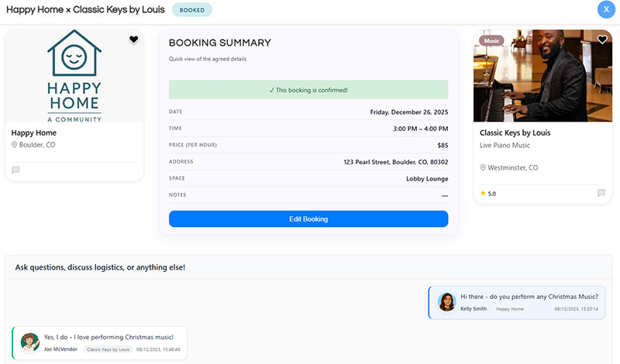Open the Classic Keys pianist photo
This screenshot has width=620, height=364.
coord(542,76)
